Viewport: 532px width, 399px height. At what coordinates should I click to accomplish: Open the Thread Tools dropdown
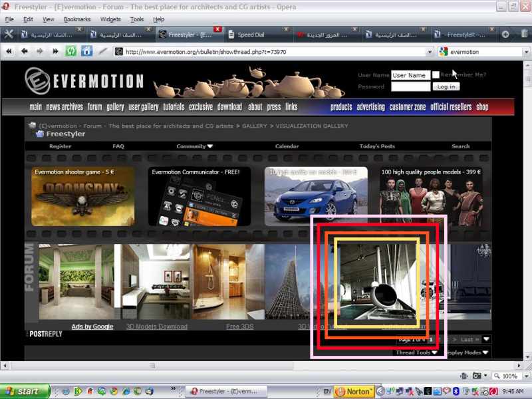click(416, 352)
